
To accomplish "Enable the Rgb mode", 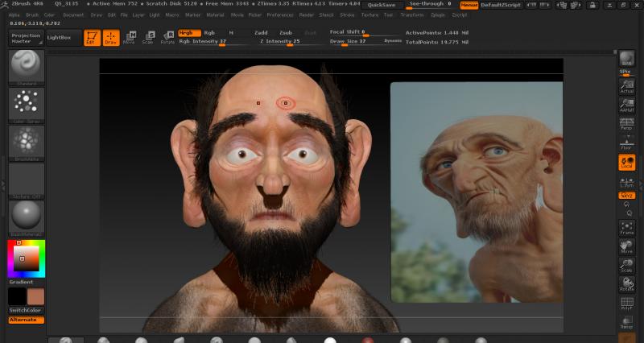I will [209, 33].
